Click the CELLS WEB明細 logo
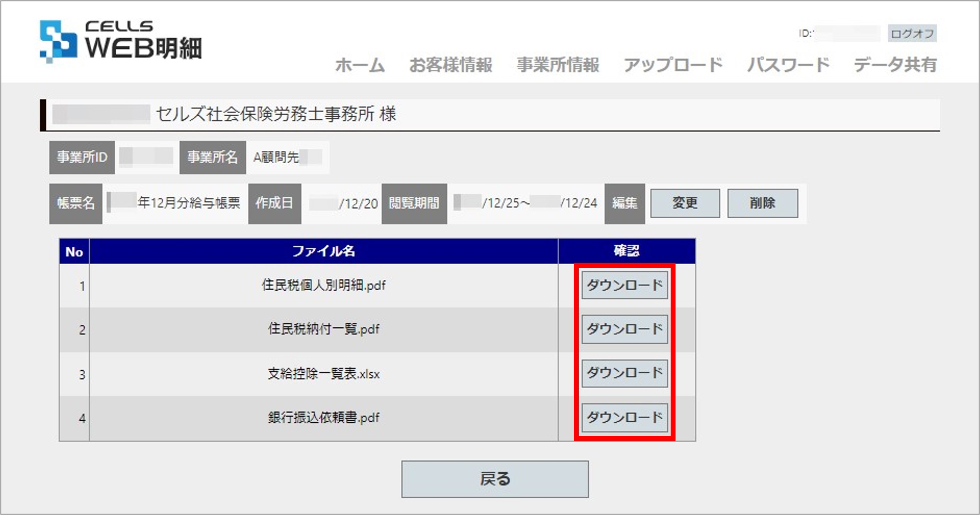This screenshot has width=980, height=515. (x=121, y=41)
